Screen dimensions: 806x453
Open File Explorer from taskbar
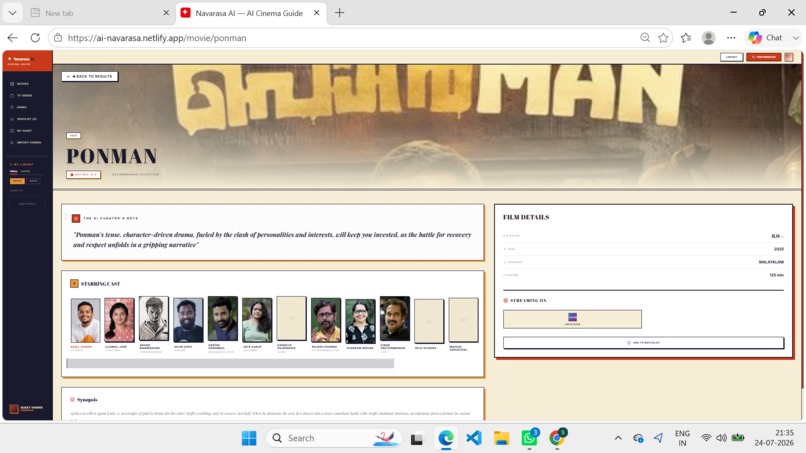pos(501,438)
